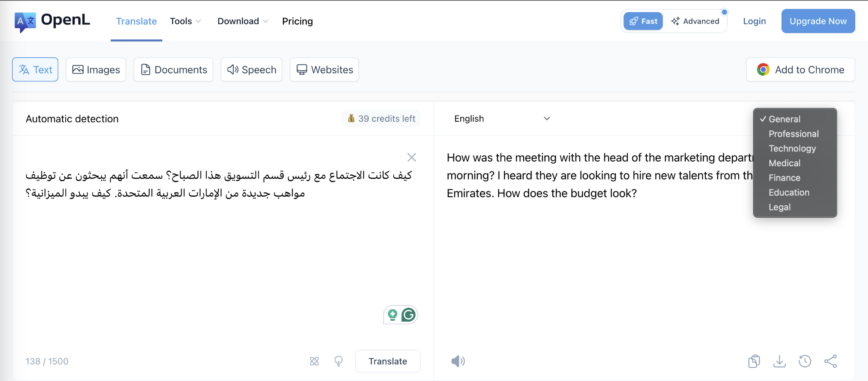
Task: Download the translation result
Action: coord(779,361)
